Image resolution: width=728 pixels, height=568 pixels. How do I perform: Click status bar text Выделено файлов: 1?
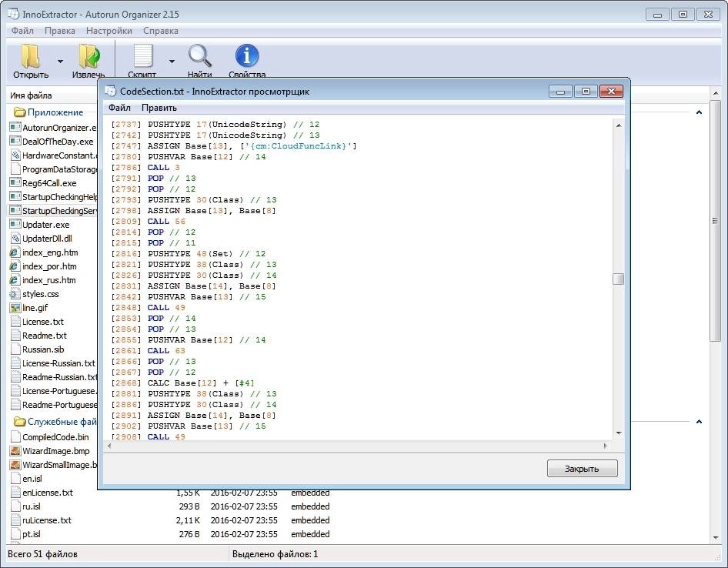[275, 553]
